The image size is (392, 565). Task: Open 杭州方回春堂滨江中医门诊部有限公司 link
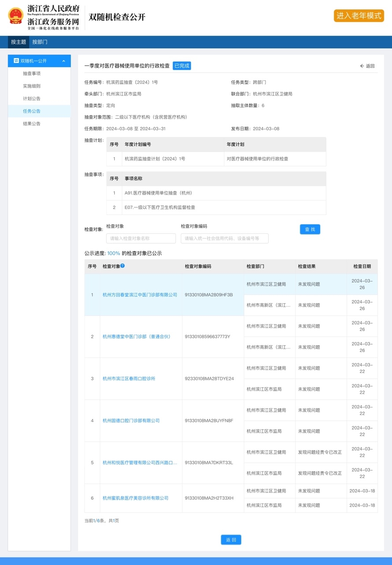[140, 295]
